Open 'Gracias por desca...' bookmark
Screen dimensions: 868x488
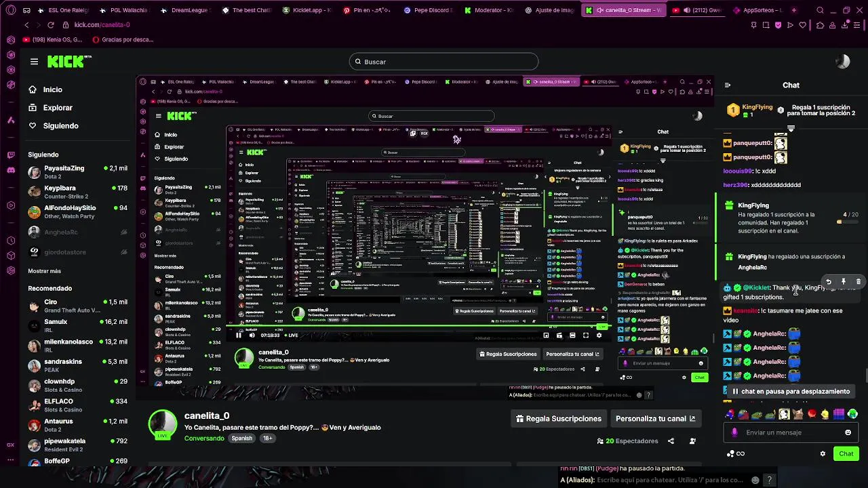(123, 39)
